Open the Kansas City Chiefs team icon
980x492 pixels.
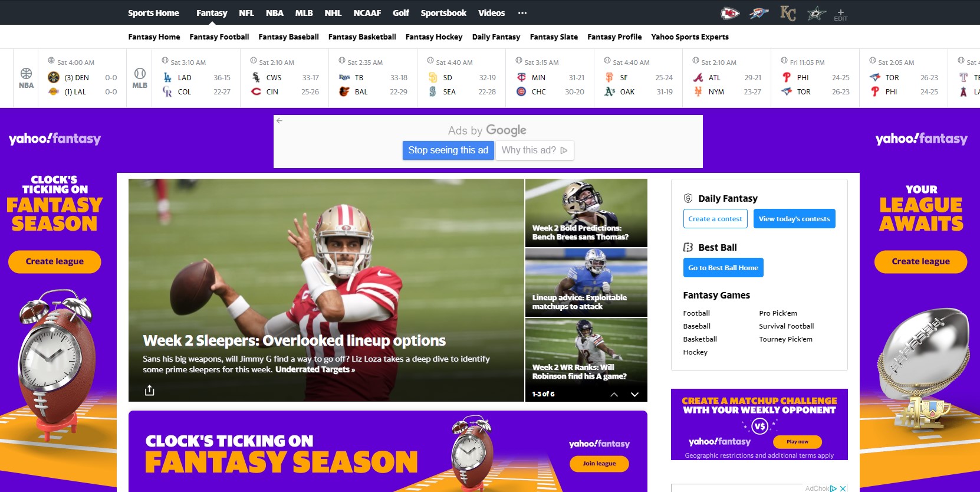point(730,13)
